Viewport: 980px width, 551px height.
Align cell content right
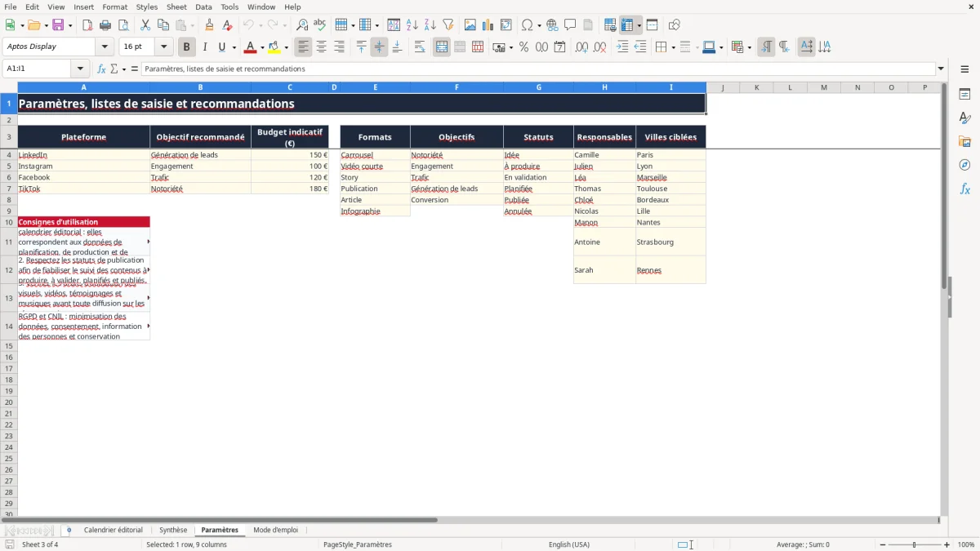[340, 47]
